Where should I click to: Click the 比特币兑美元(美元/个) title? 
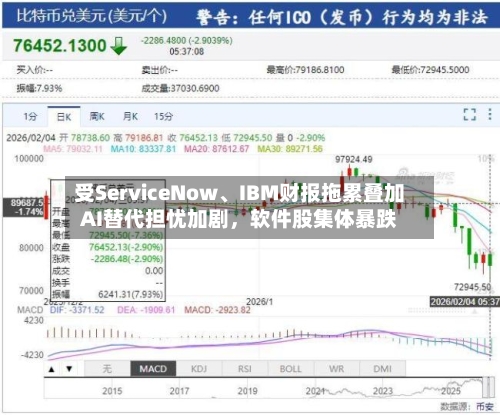pos(92,16)
